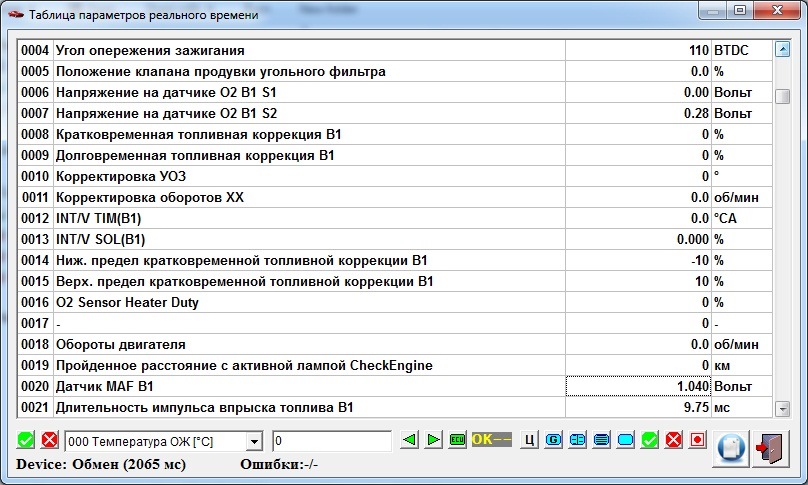Screen dimensions: 808x485
Task: Select row 'Пройденное расстояние с активной лампой CheckEngine'
Action: point(395,365)
